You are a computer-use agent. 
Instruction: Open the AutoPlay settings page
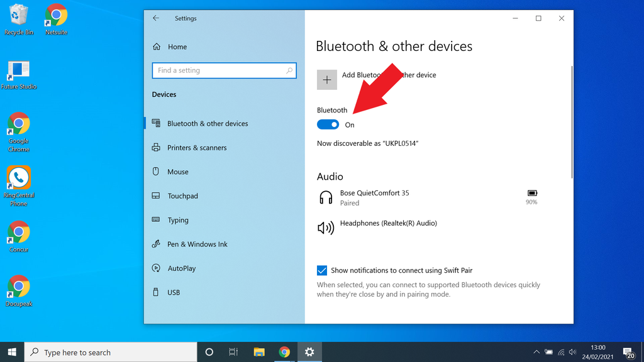(182, 268)
